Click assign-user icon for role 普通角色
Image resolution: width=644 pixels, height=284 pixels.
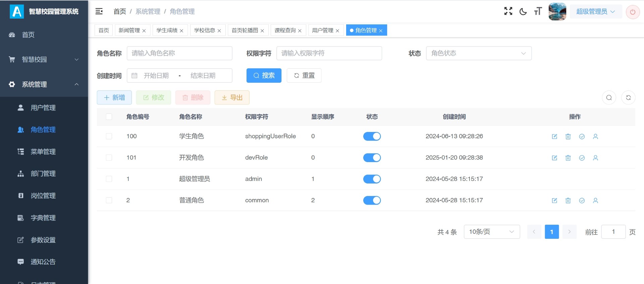595,200
